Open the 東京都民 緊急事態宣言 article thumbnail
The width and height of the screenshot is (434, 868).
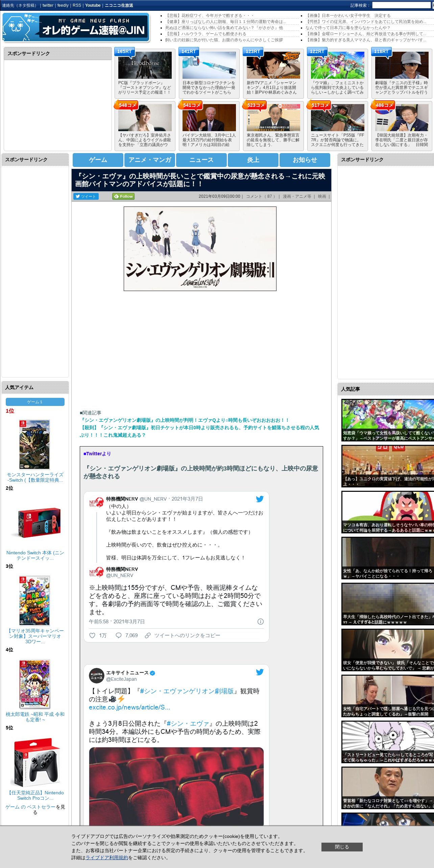pos(273,118)
